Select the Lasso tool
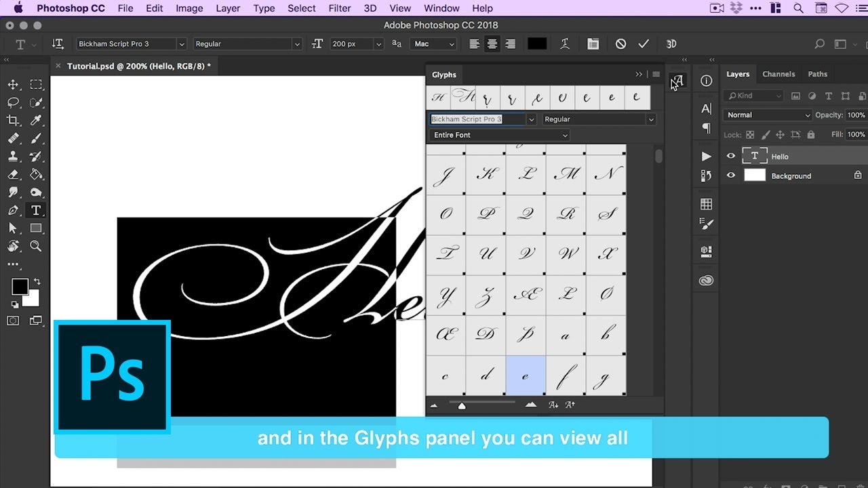Screen dimensions: 868x488 [x=13, y=102]
